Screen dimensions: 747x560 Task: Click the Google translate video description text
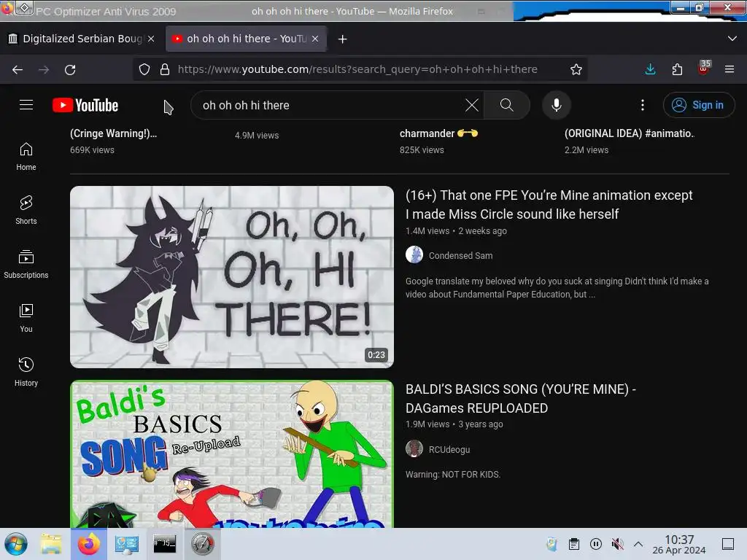click(557, 287)
